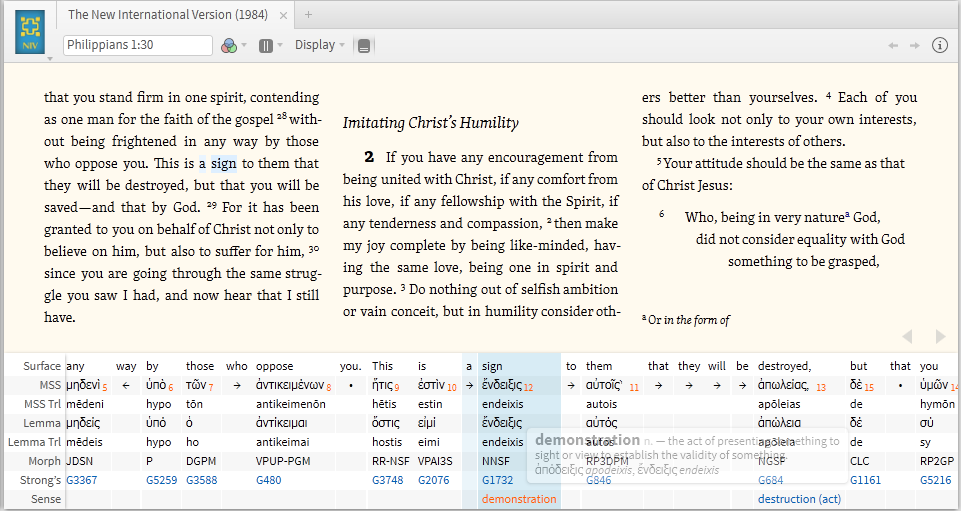This screenshot has width=961, height=511.
Task: Click the heading Imitating Christ's Humility
Action: point(430,123)
